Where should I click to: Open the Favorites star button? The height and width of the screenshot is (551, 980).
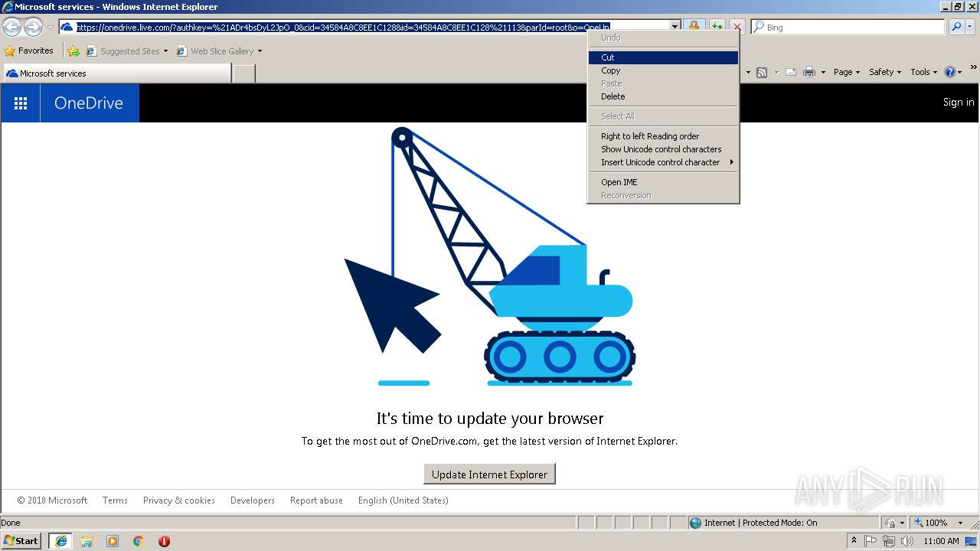click(29, 51)
